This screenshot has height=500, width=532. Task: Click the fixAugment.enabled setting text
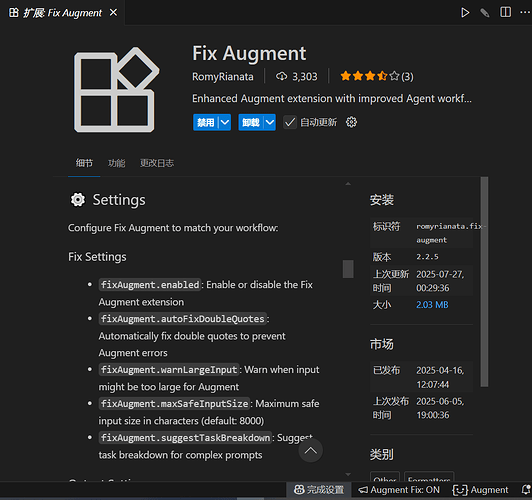[150, 285]
